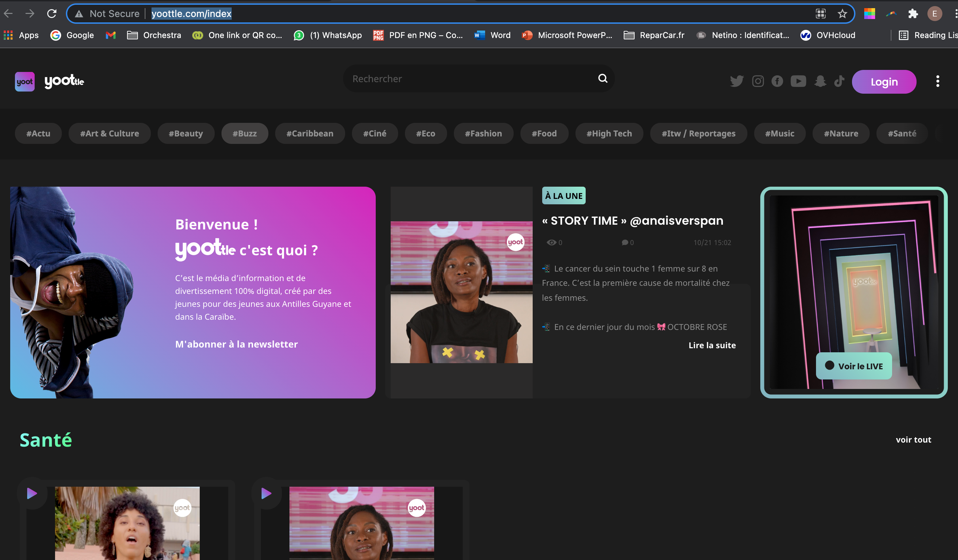Click M'abonner à la newsletter link
Image resolution: width=958 pixels, height=560 pixels.
coord(236,344)
